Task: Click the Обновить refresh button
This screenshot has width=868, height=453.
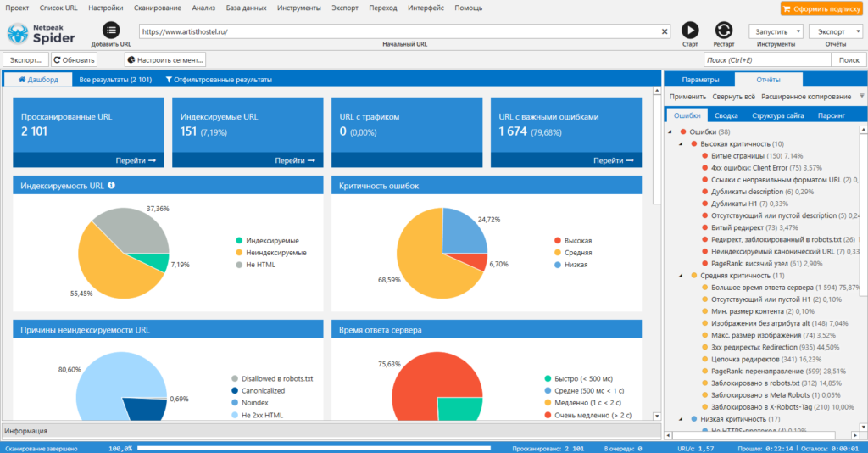Action: (75, 60)
